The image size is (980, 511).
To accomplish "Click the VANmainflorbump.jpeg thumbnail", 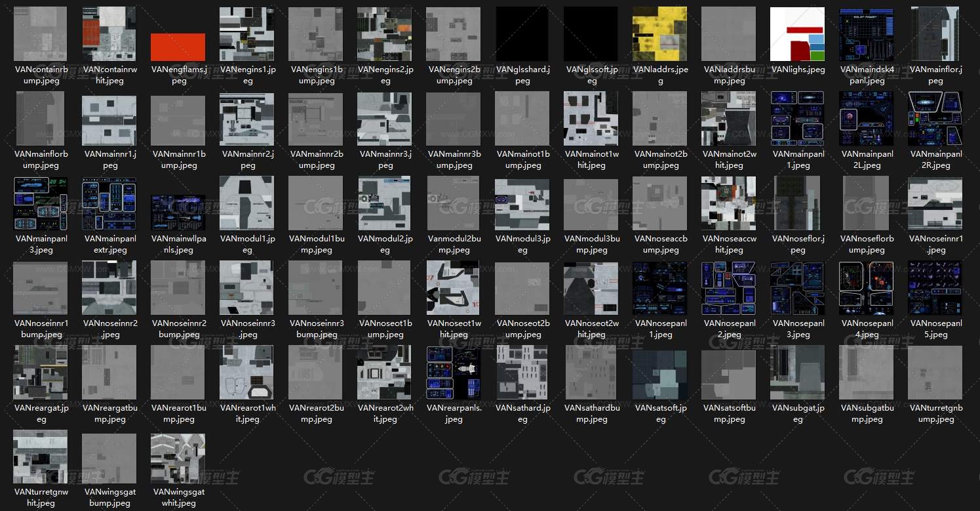I will (x=41, y=119).
